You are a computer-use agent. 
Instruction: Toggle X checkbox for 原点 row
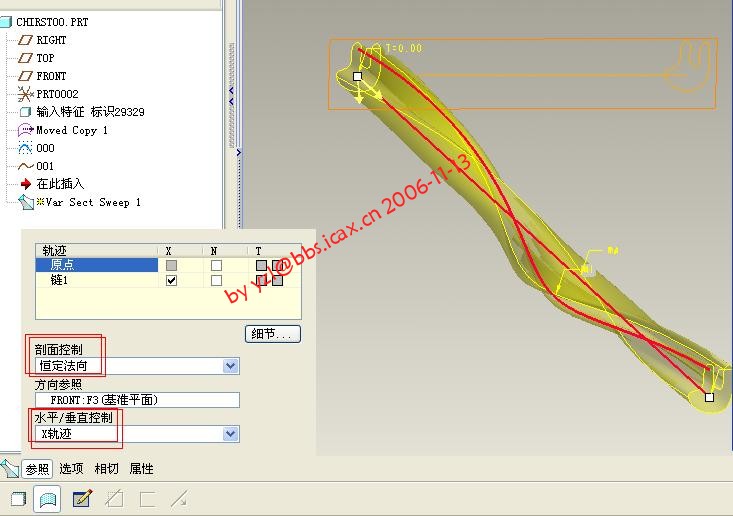[172, 265]
